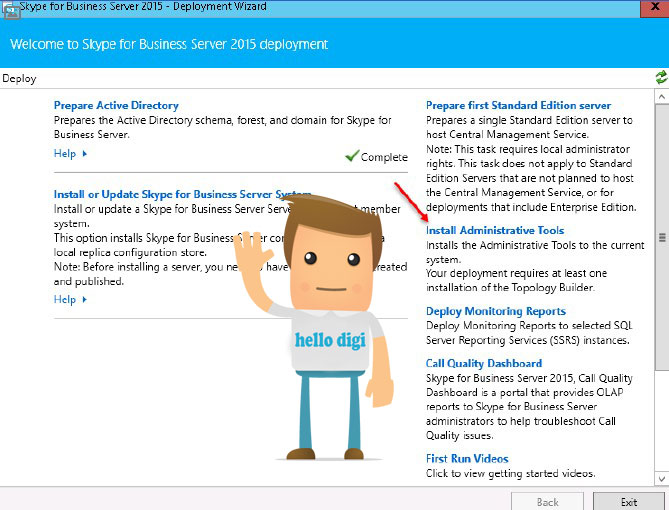This screenshot has width=669, height=510.
Task: Open Install or Update Skype for Business Server System
Action: coord(182,194)
